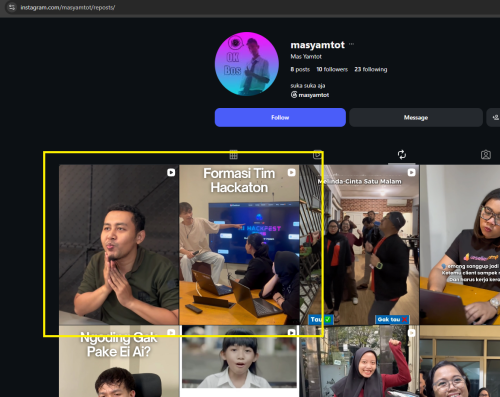Open the repost of woman with glasses at laptop

(460, 245)
